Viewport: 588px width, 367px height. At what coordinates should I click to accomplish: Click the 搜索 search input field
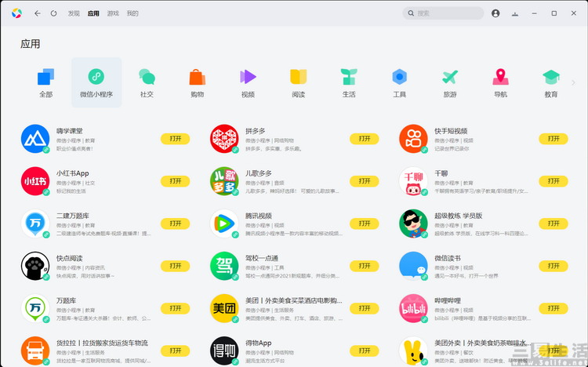click(443, 13)
